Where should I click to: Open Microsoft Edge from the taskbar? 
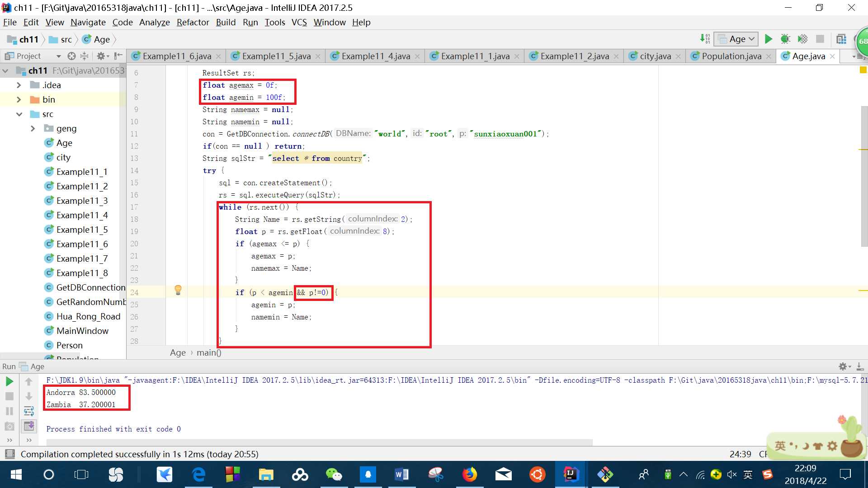pyautogui.click(x=198, y=474)
